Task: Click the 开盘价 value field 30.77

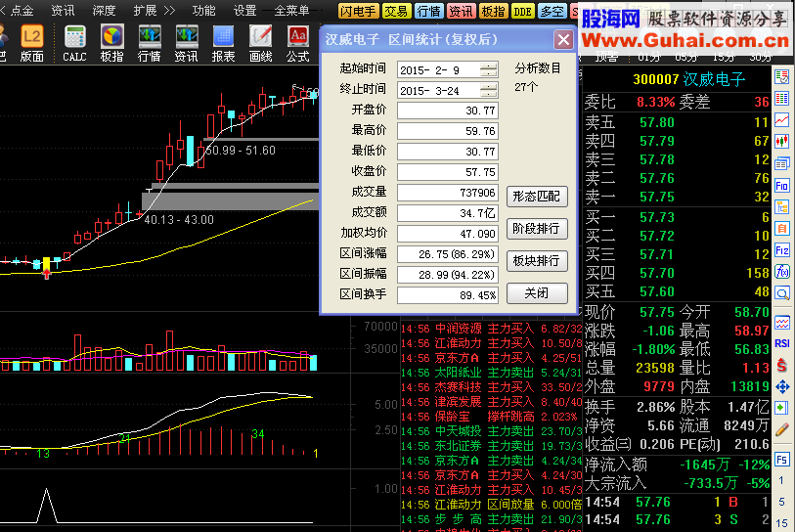Action: click(448, 111)
